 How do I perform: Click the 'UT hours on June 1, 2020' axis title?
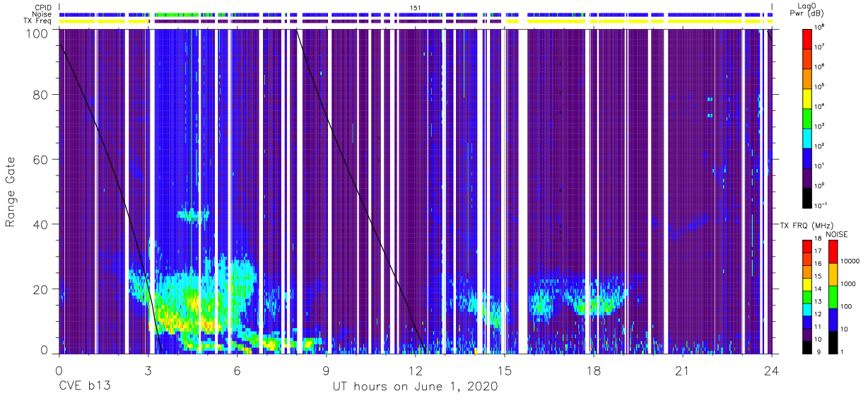pos(416,387)
